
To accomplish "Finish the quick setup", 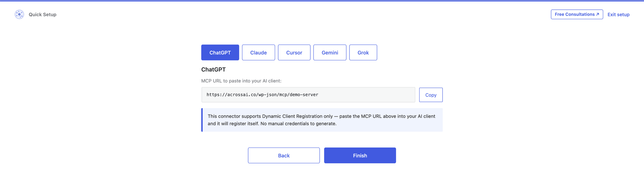I will (360, 155).
